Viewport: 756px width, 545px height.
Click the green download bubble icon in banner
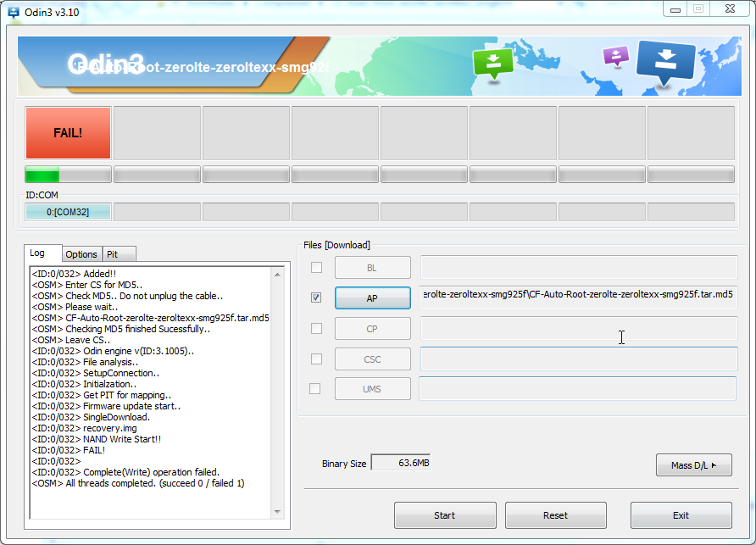493,64
